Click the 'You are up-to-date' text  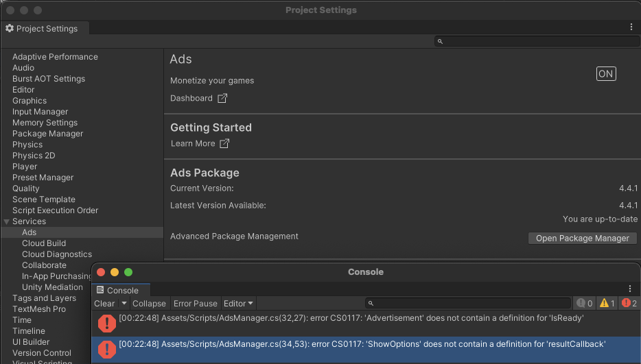600,219
